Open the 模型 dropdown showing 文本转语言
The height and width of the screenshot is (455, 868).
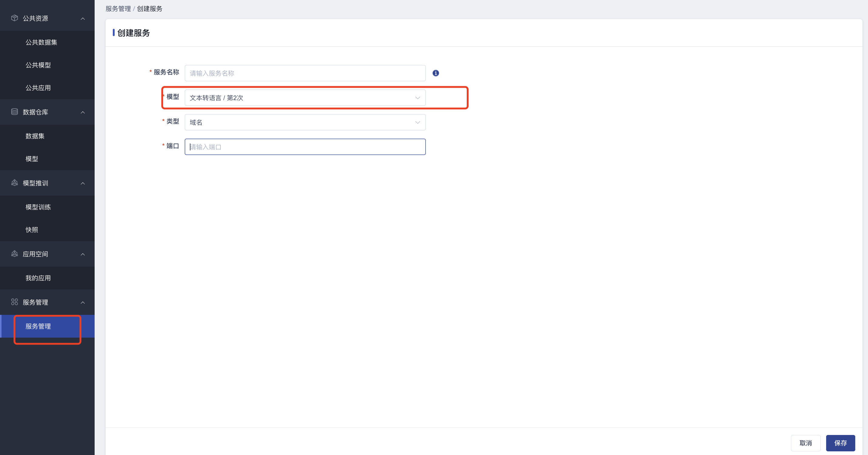pyautogui.click(x=304, y=98)
